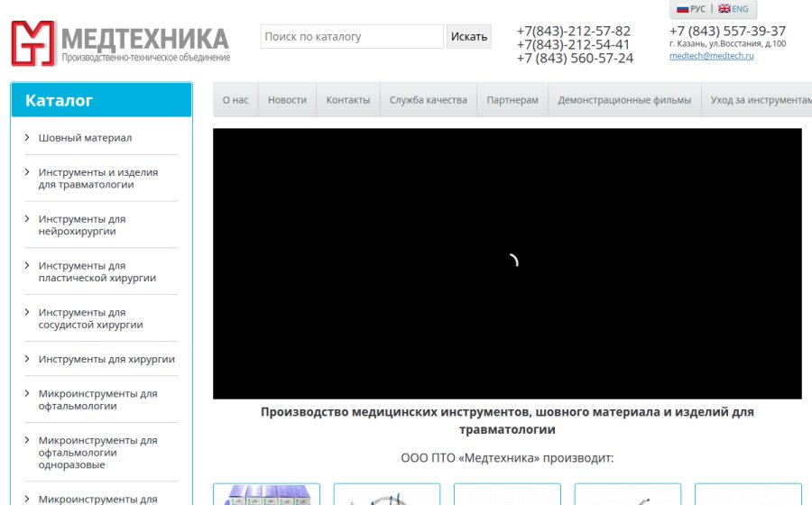812x505 pixels.
Task: Open the Партнерам menu item
Action: pyautogui.click(x=512, y=100)
